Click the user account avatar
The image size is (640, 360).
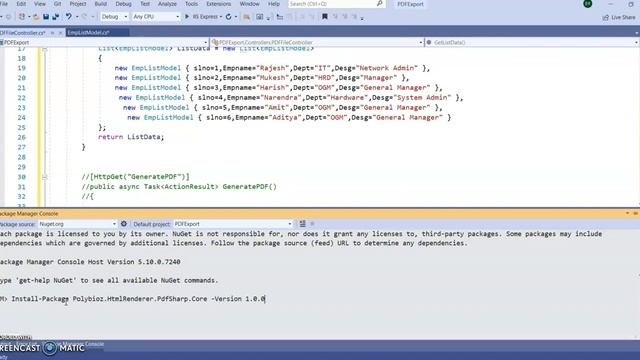588,4
